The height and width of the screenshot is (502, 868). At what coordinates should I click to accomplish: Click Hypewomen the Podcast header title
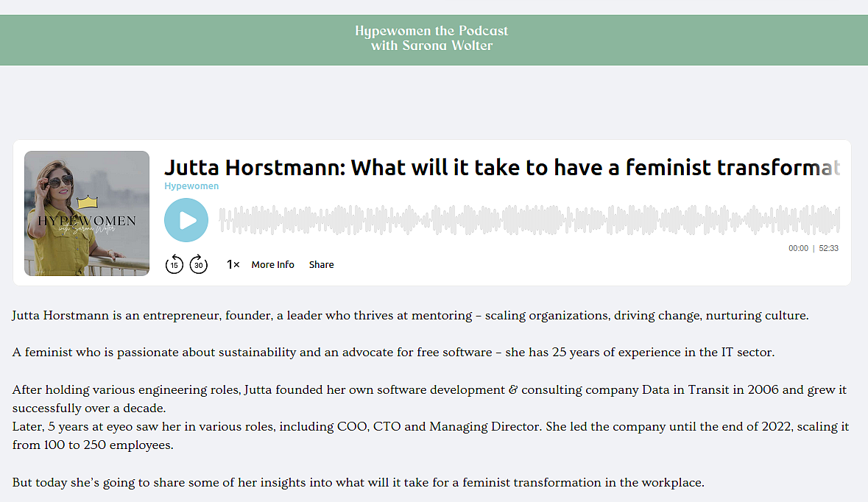(x=431, y=38)
